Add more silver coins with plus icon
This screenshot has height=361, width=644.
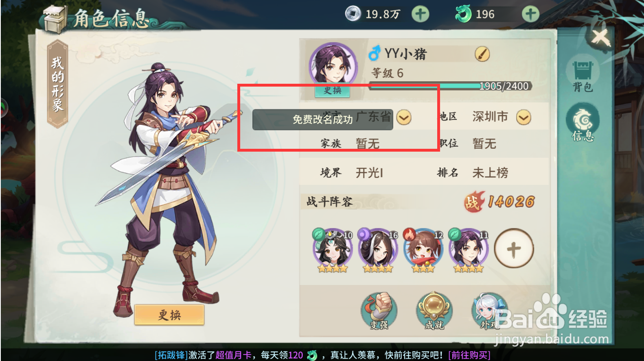(420, 14)
